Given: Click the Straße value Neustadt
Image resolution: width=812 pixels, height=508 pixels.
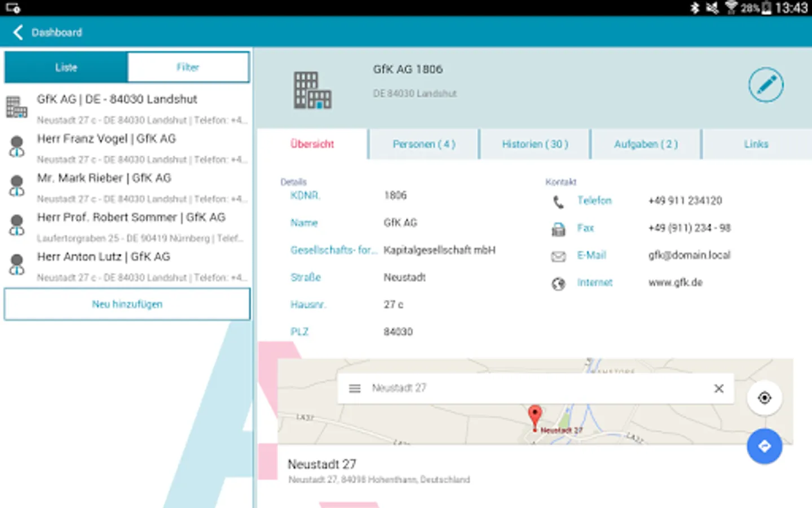Looking at the screenshot, I should (x=405, y=277).
